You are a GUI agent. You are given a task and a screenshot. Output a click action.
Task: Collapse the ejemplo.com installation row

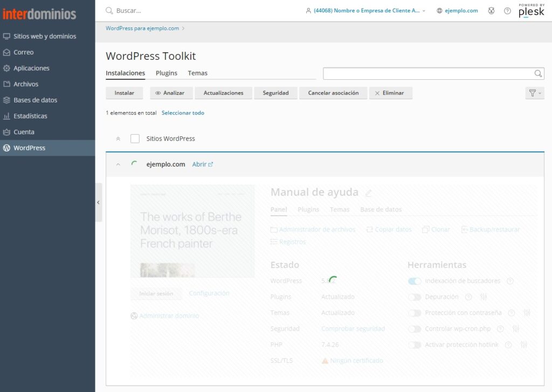pos(118,164)
